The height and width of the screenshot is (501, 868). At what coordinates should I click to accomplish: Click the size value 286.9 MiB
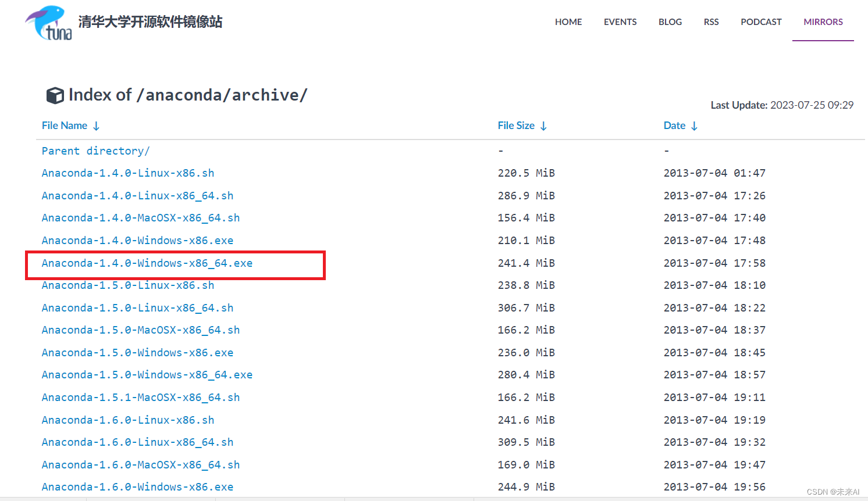pyautogui.click(x=526, y=196)
